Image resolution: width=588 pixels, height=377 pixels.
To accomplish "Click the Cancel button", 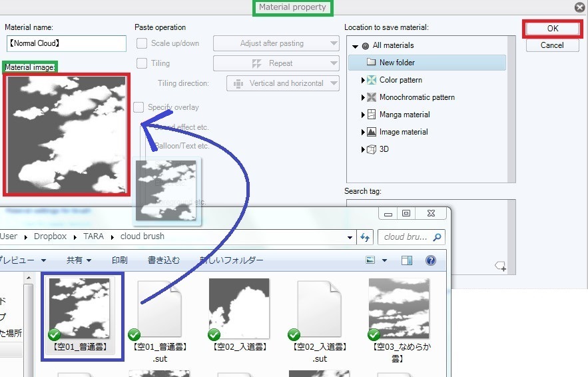I will point(553,45).
